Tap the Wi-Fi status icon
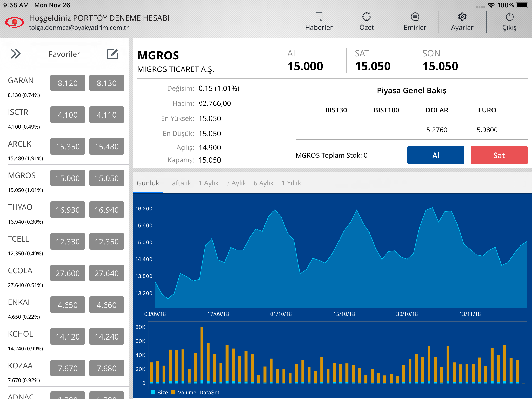Viewport: 532px width, 399px height. pos(491,5)
